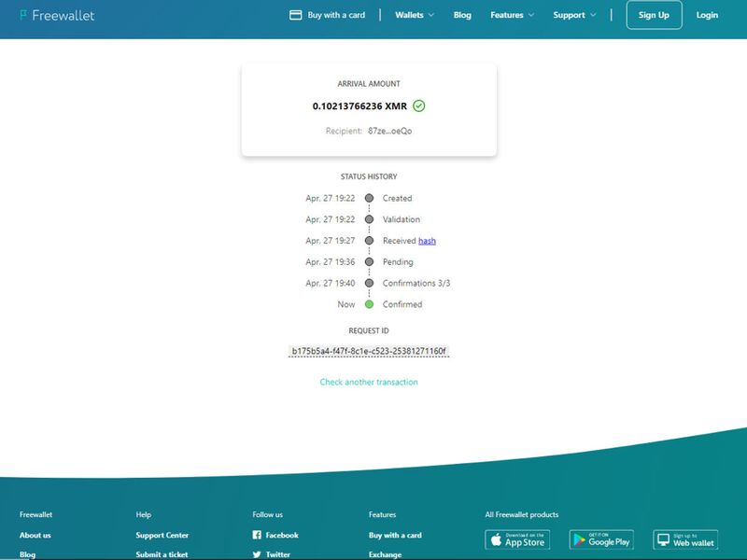Click the Freewallet logo icon
Image resolution: width=747 pixels, height=560 pixels.
coord(23,15)
